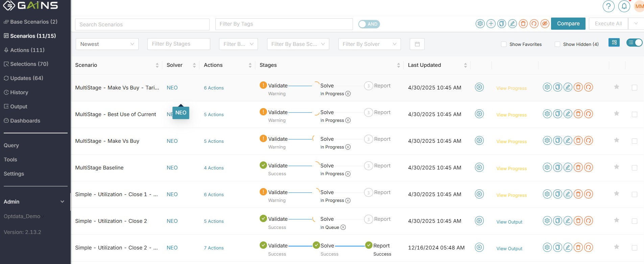Click the hide scenarios crossed-eye icon
This screenshot has width=644, height=264.
(x=545, y=24)
